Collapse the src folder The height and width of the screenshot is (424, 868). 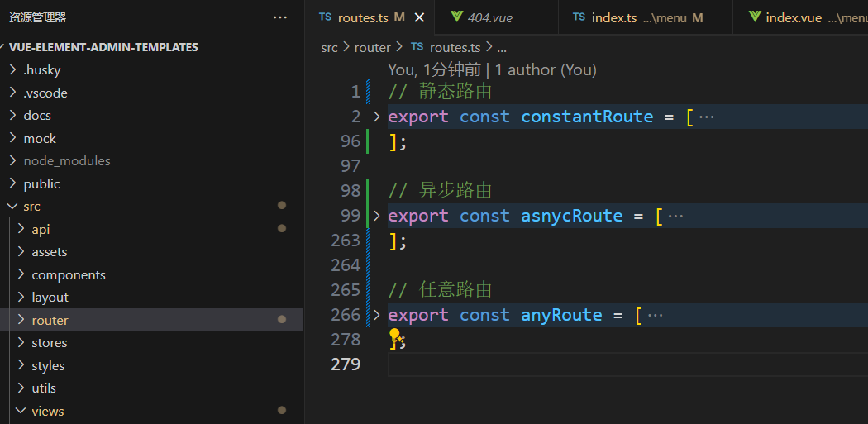point(31,207)
